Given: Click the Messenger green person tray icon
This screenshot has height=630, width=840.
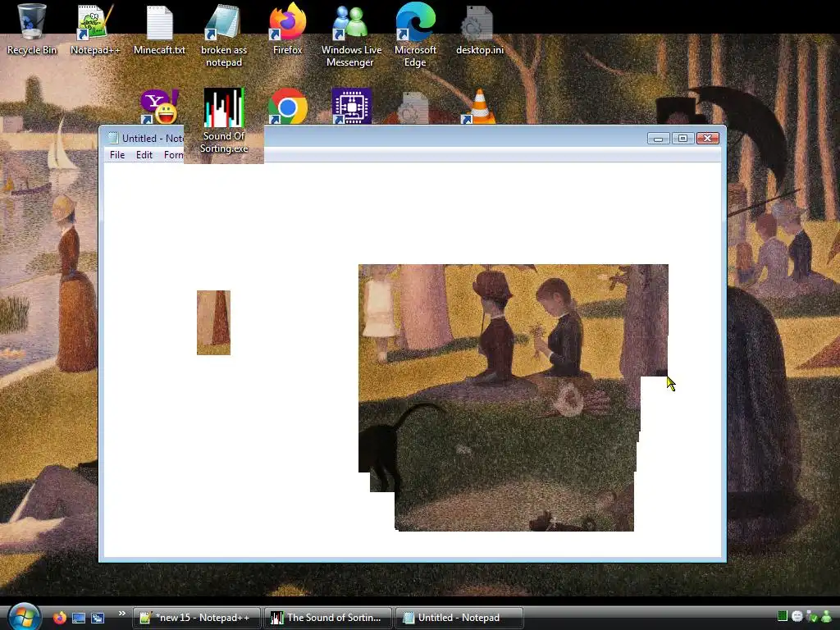Looking at the screenshot, I should click(827, 617).
